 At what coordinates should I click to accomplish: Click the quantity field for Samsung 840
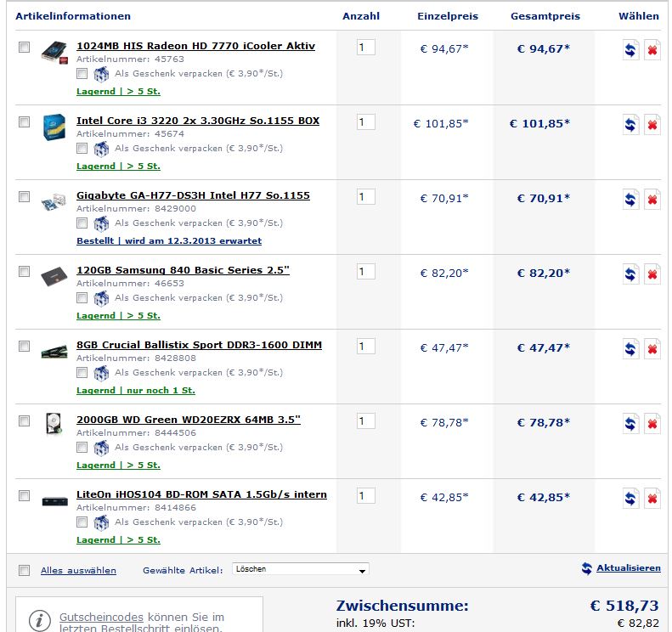click(365, 272)
